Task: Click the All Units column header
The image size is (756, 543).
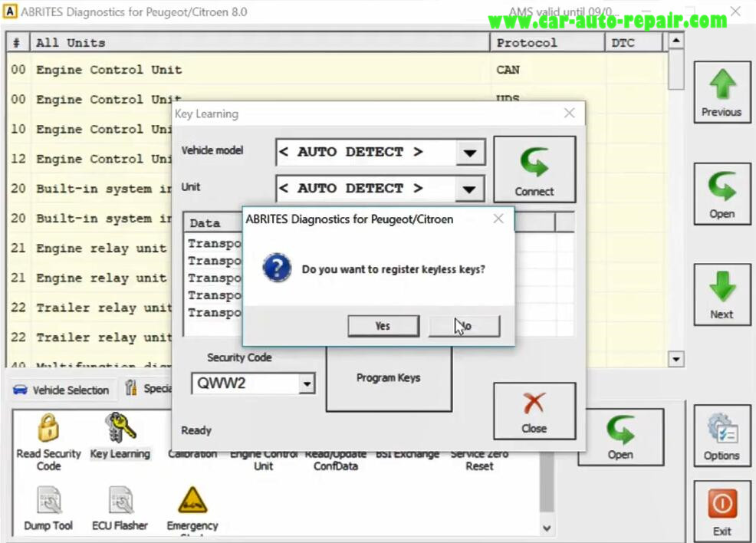Action: tap(260, 43)
